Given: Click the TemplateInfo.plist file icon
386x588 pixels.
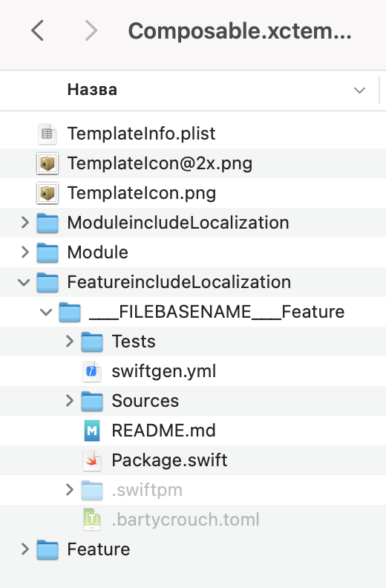Looking at the screenshot, I should (48, 134).
